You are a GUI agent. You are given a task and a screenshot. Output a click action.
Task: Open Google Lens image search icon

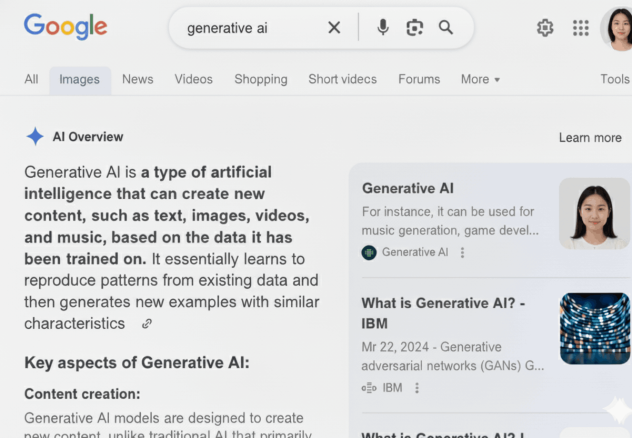pyautogui.click(x=414, y=28)
